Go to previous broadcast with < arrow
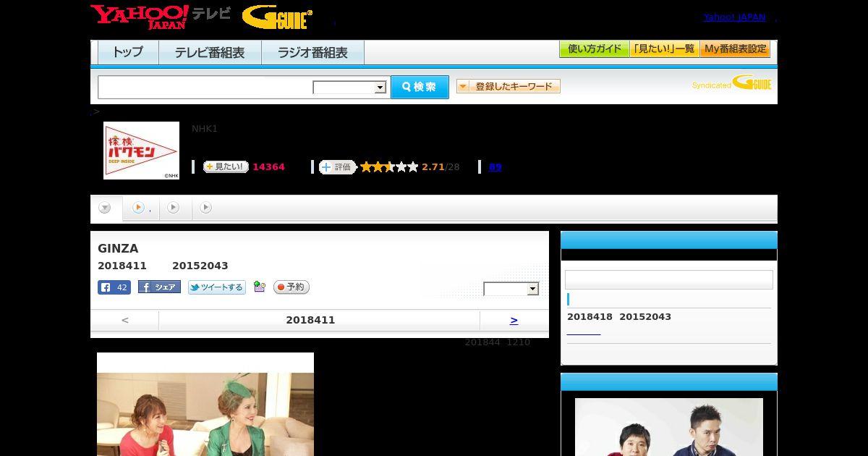 124,320
